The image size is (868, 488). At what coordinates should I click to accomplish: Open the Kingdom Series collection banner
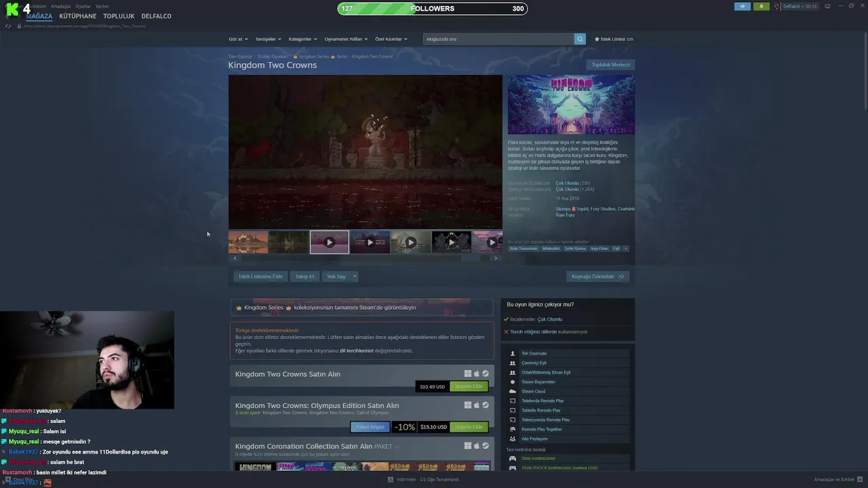click(361, 308)
